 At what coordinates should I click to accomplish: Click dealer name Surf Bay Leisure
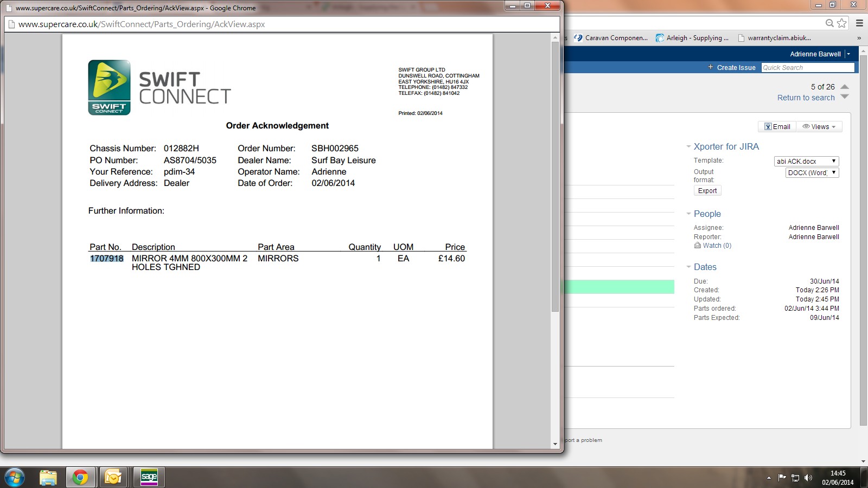pos(343,160)
